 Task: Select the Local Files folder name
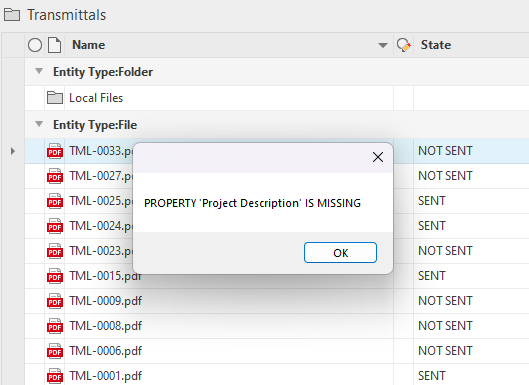click(96, 98)
